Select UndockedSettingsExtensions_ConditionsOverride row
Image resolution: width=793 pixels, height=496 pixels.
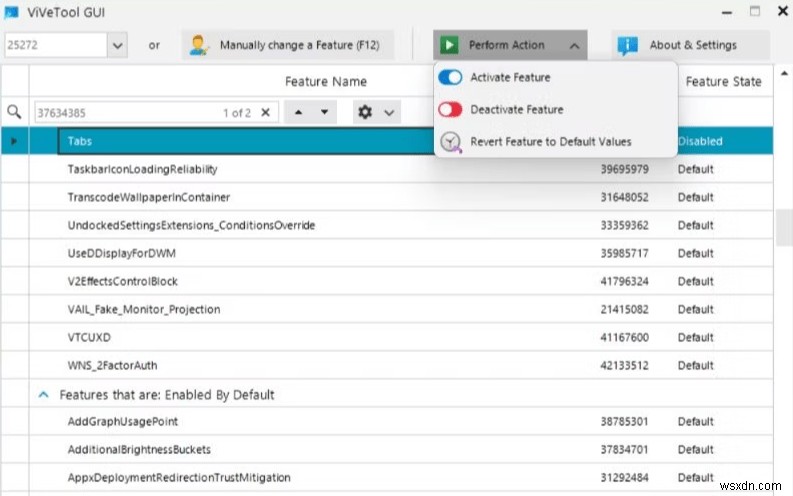pyautogui.click(x=387, y=225)
